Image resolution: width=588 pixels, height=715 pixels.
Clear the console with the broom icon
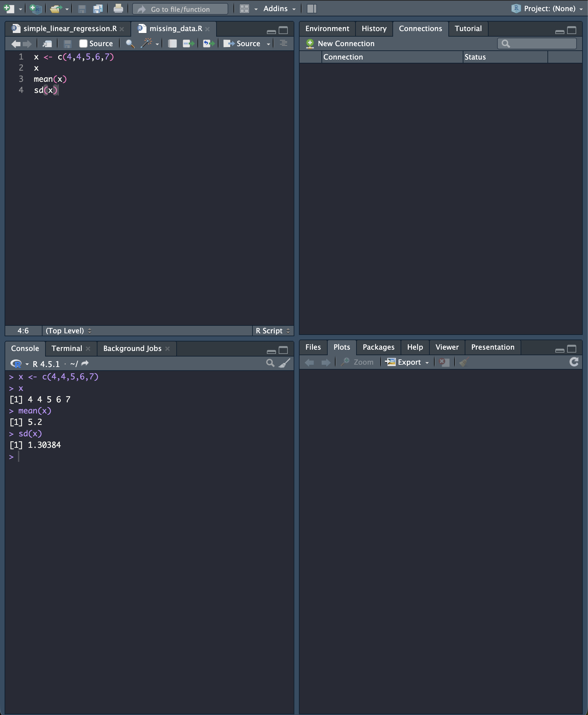click(x=284, y=363)
